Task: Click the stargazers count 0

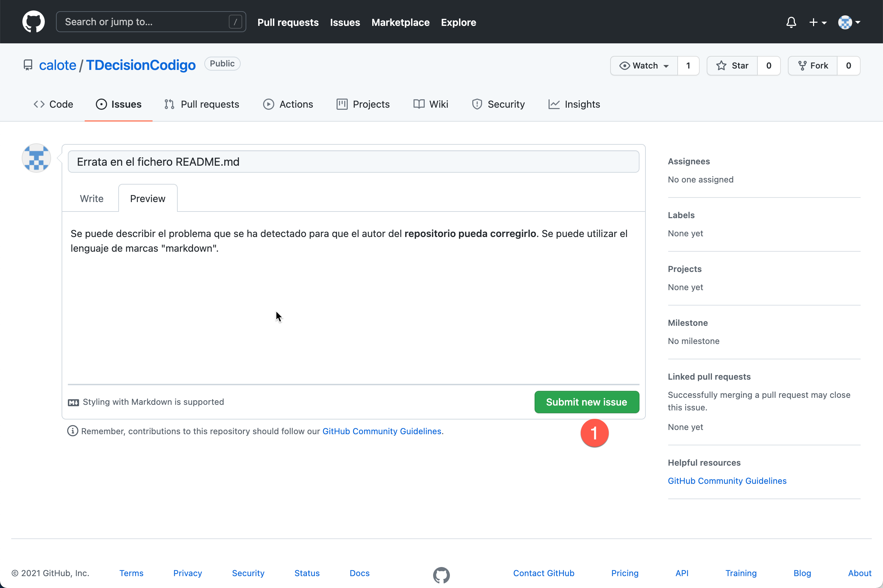Action: click(x=769, y=66)
